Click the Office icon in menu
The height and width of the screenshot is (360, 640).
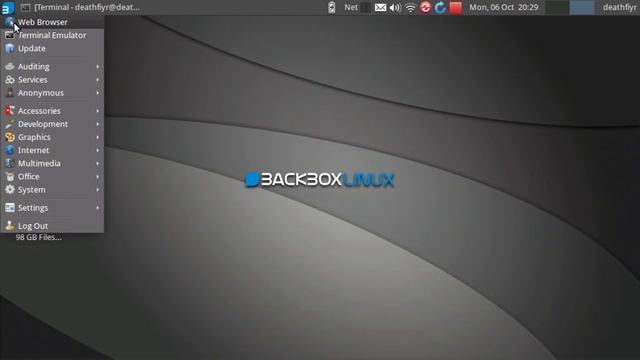point(10,176)
